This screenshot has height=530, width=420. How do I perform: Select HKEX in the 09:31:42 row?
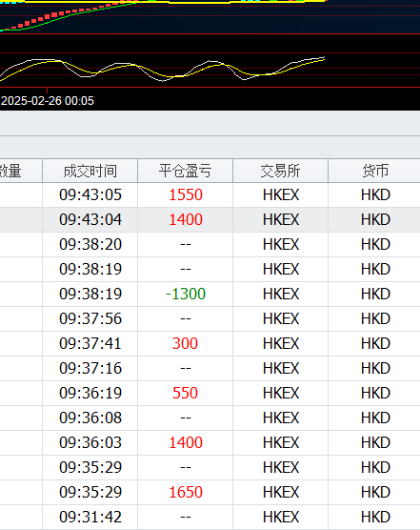click(281, 517)
